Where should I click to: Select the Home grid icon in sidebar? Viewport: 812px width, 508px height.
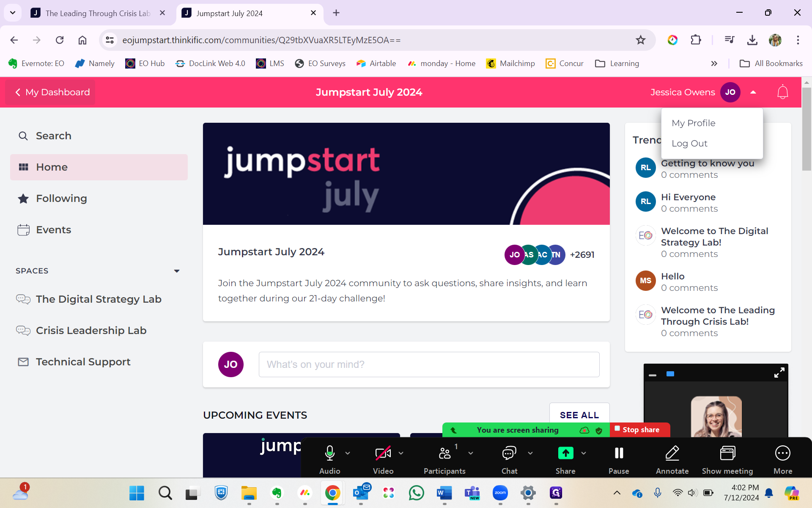click(23, 167)
